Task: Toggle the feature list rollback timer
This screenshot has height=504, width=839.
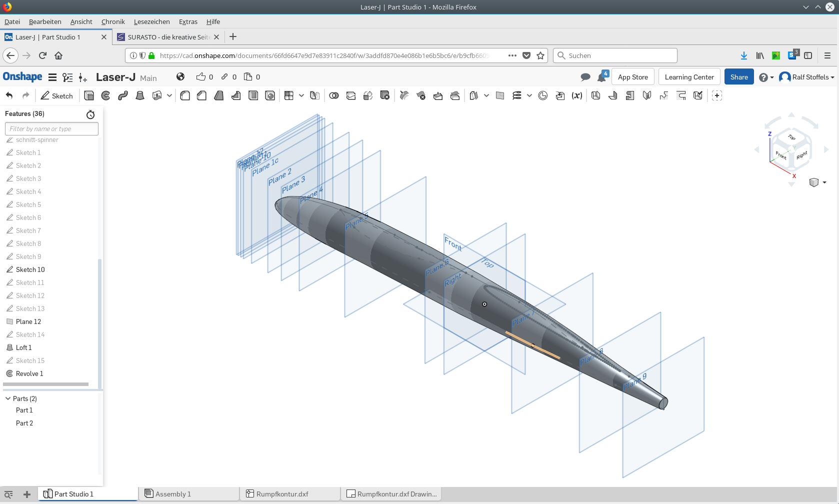Action: tap(90, 114)
